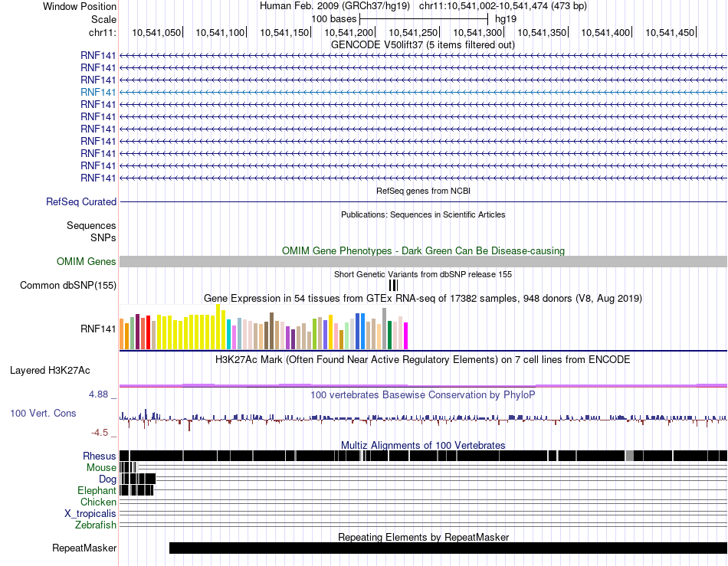
Task: Click the Scale label
Action: [x=104, y=19]
